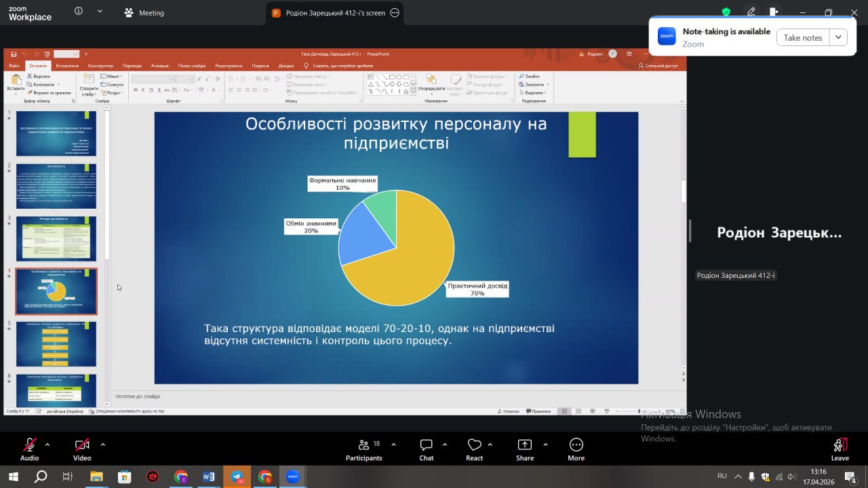
Task: Open Telegram from the taskbar
Action: (237, 476)
